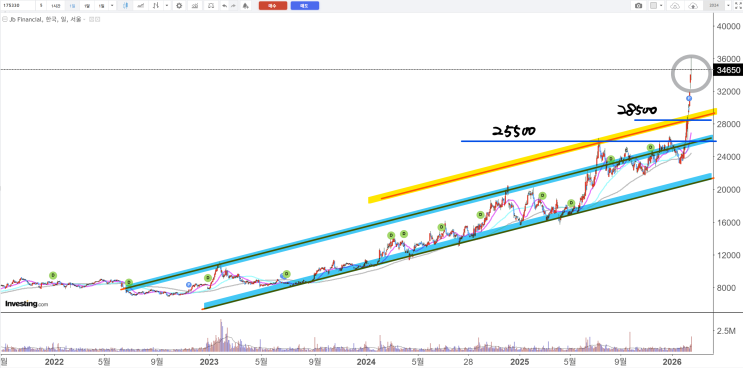Click the blue sell button

point(305,6)
